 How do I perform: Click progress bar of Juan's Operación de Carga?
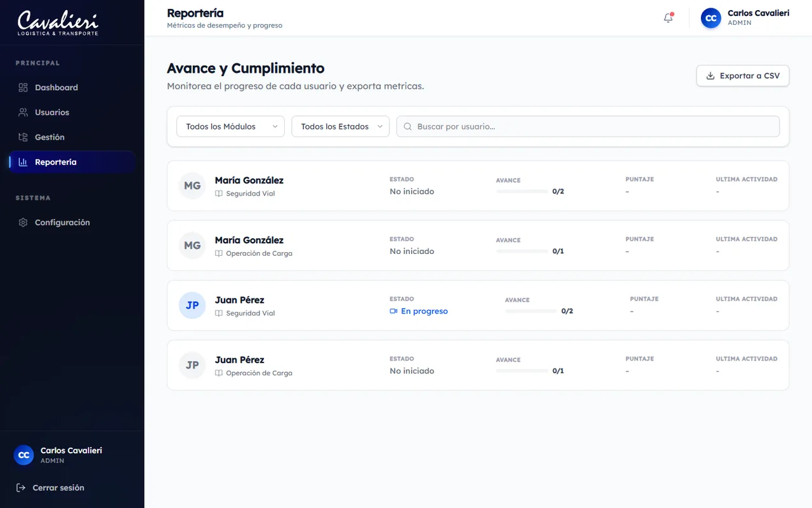522,371
